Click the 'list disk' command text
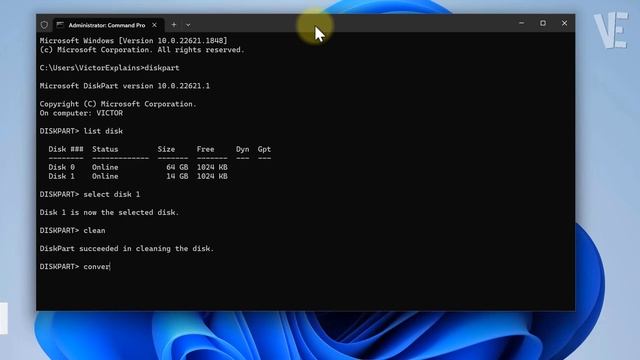 [x=103, y=131]
